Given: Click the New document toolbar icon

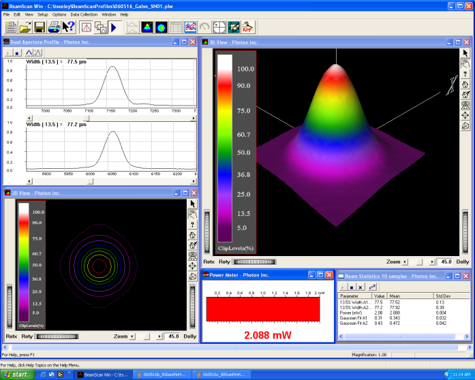Looking at the screenshot, I should 11,27.
